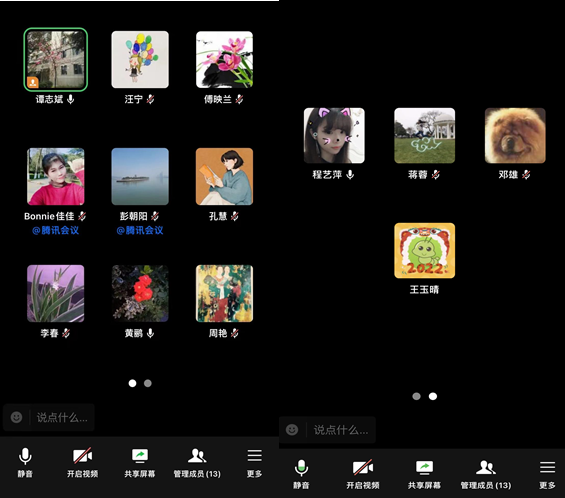Open the right 更多 hamburger menu
The image size is (565, 498).
(x=547, y=467)
